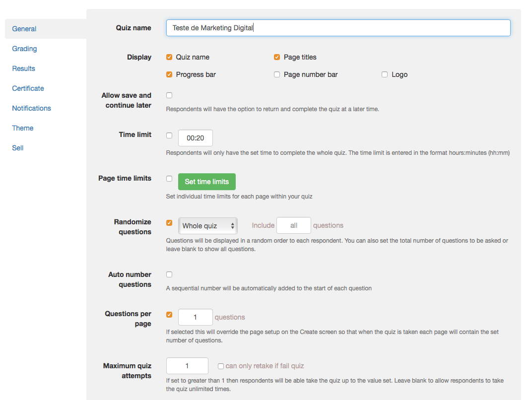532x400 pixels.
Task: Click the Set time limits button
Action: coord(206,182)
